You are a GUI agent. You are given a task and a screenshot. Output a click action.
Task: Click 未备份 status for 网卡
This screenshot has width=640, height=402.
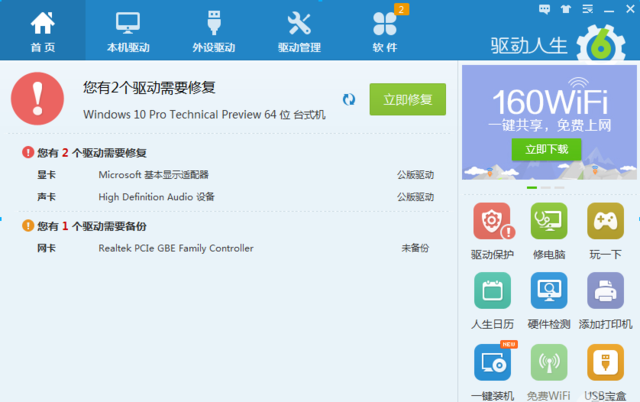pos(415,248)
